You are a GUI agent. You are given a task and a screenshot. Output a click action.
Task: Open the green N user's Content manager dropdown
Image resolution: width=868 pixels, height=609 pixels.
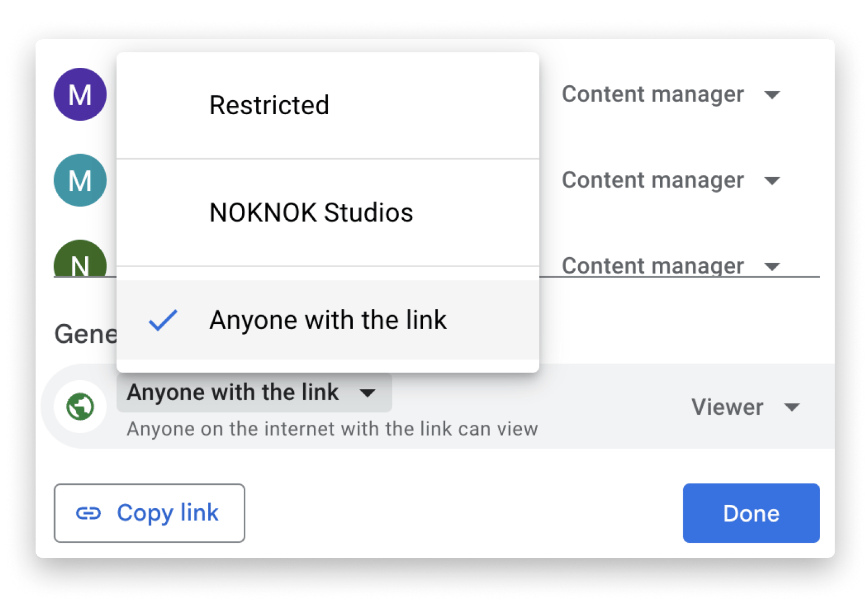[670, 266]
